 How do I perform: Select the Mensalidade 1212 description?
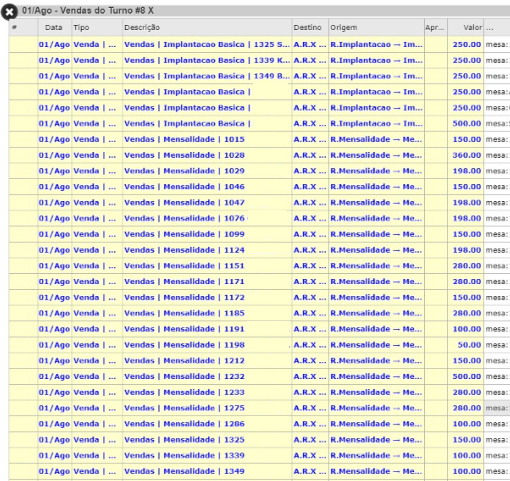[184, 361]
